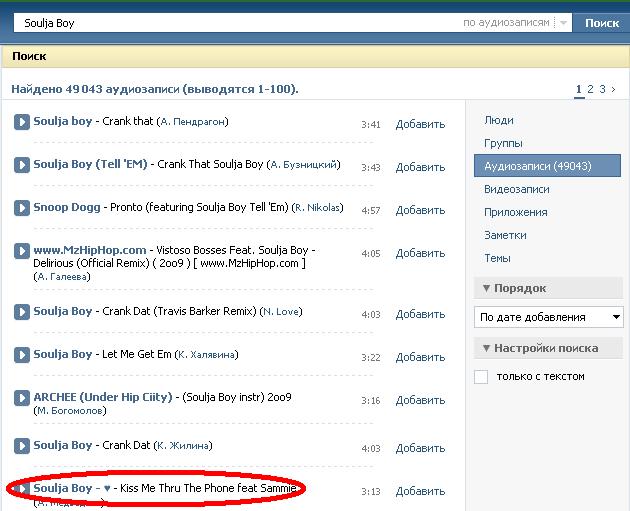Add Travis Barker Remix track via Добавить
Viewport: 630px width, 511px height.
[x=420, y=315]
